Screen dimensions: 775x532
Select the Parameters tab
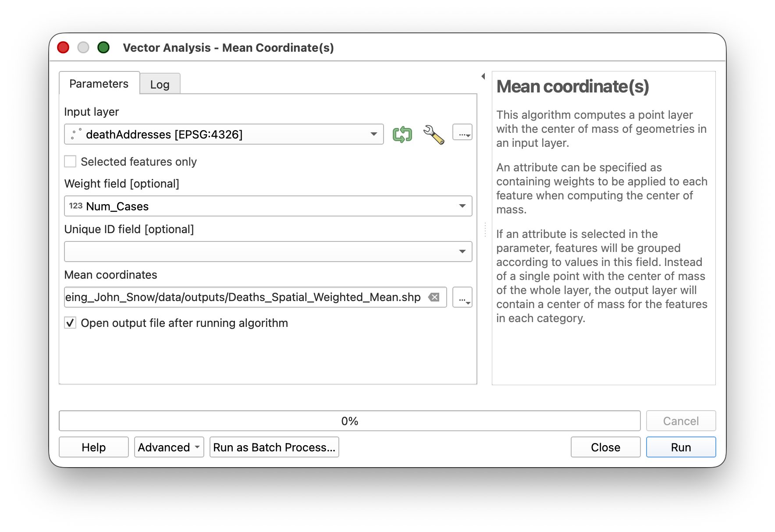click(x=99, y=83)
